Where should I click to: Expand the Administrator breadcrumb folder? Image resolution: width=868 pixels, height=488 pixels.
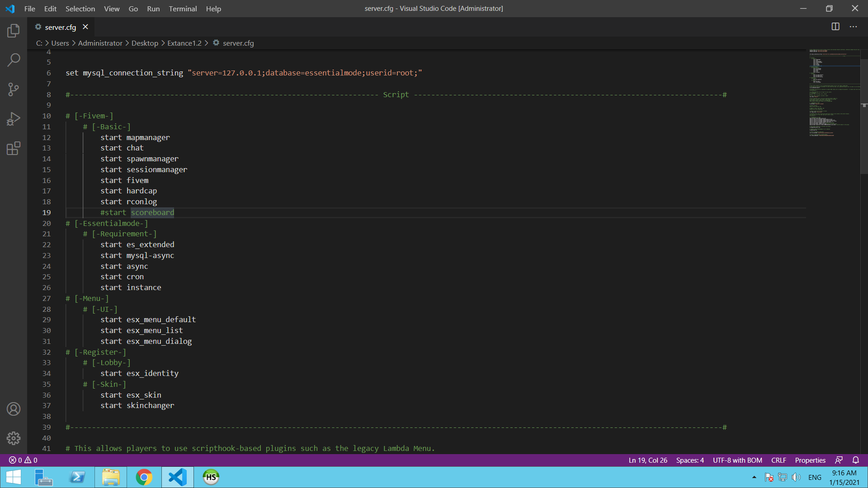pyautogui.click(x=100, y=43)
